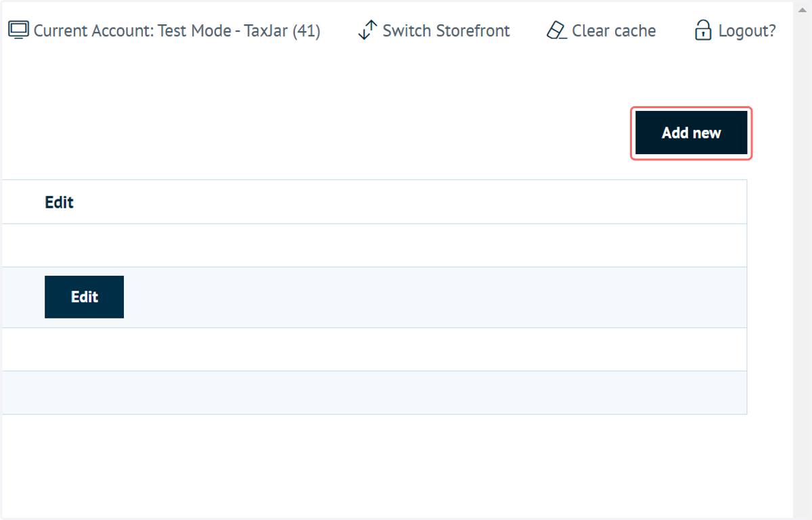Click the eraser icon for Clear cache
Viewport: 812px width, 520px height.
click(557, 30)
